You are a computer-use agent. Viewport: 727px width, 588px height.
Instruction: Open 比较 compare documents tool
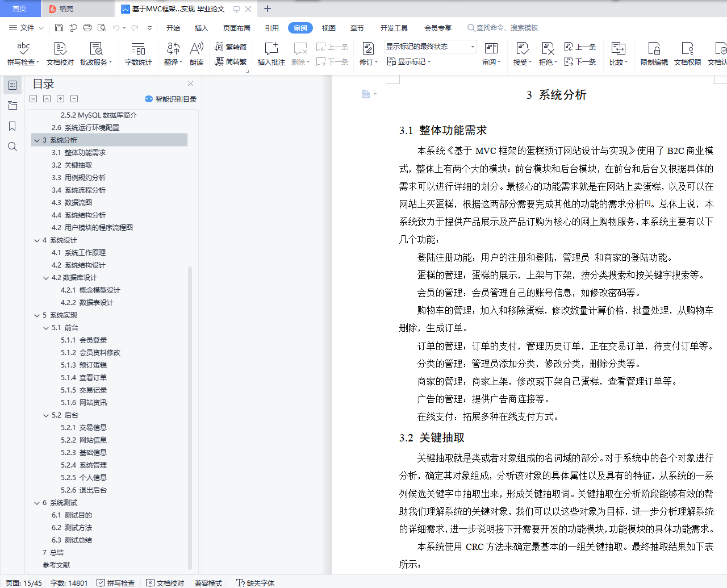pyautogui.click(x=618, y=53)
